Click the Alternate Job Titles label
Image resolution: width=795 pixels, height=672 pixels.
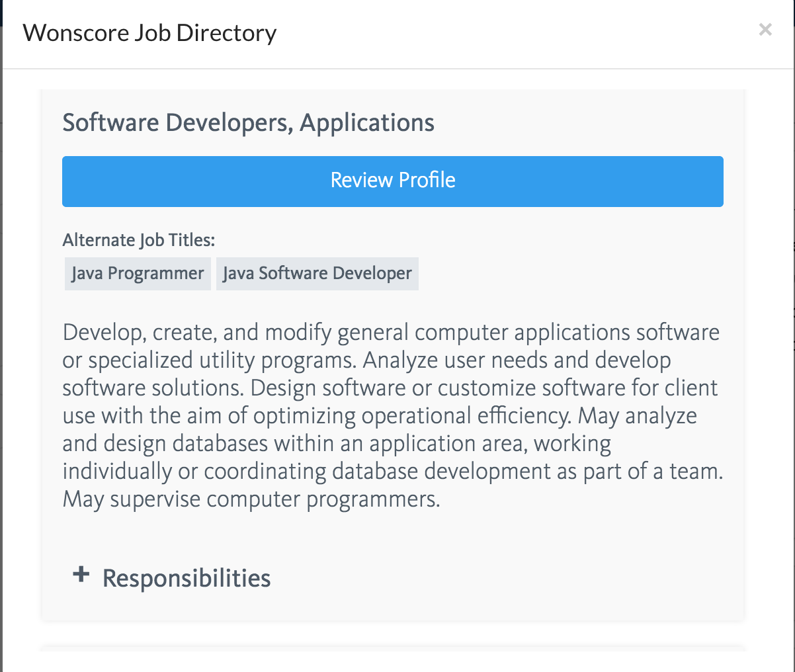coord(139,240)
